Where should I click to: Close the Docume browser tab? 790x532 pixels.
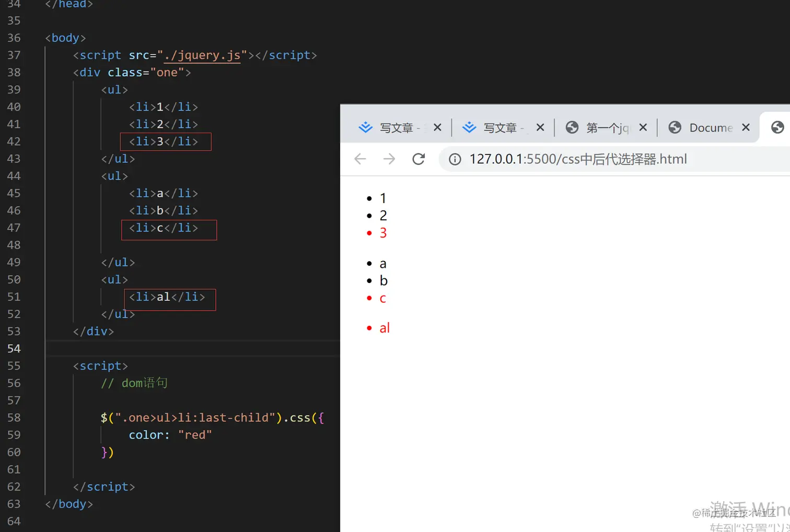click(746, 127)
